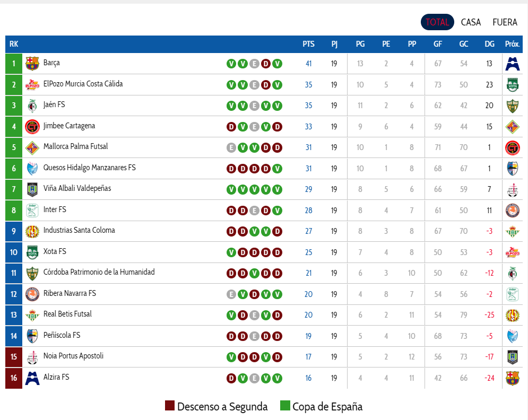Click the Ribera Navarra FS crest
Screen dimensions: 528x420
[32, 294]
